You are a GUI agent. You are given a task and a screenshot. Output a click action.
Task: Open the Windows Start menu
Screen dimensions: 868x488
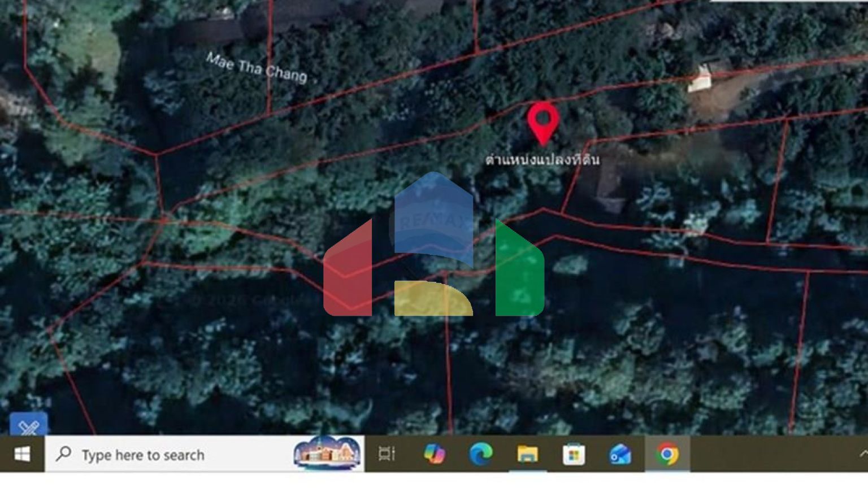tap(22, 454)
